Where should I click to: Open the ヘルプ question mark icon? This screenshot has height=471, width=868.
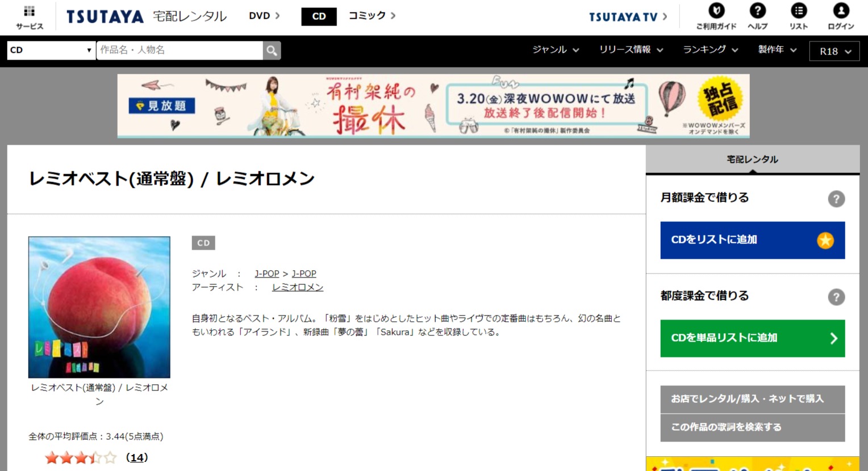757,11
